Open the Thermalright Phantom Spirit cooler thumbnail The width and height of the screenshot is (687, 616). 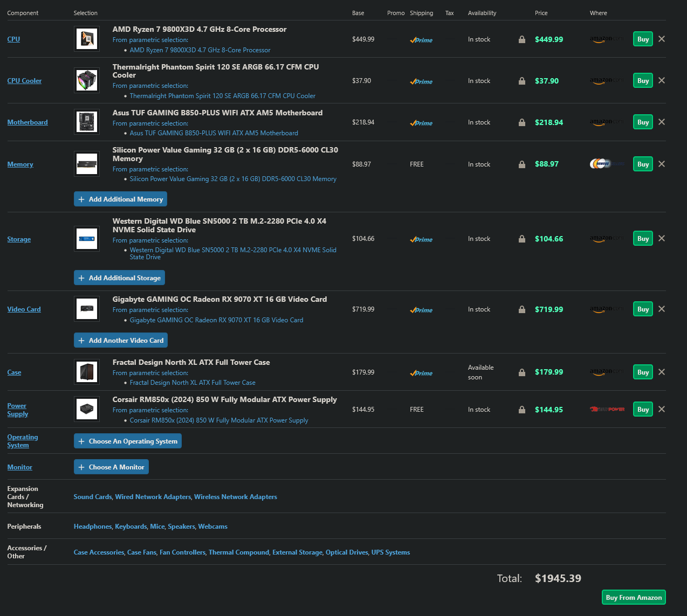tap(87, 80)
